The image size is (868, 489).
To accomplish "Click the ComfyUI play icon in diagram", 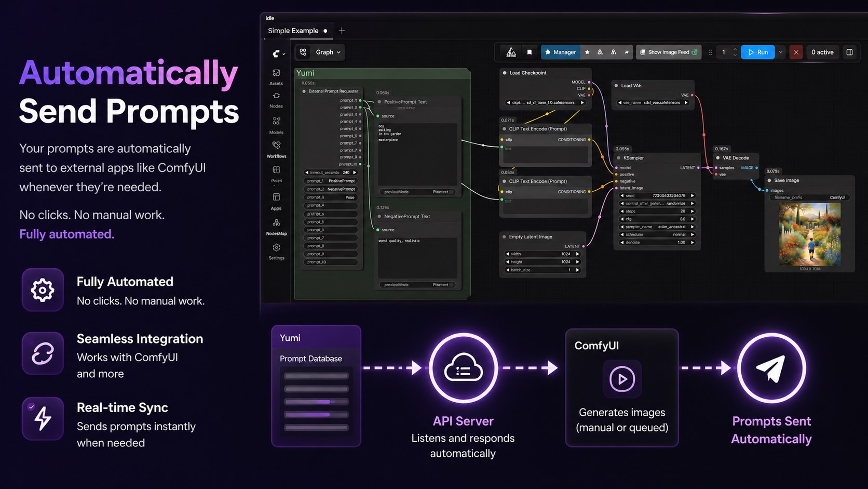I will click(622, 379).
